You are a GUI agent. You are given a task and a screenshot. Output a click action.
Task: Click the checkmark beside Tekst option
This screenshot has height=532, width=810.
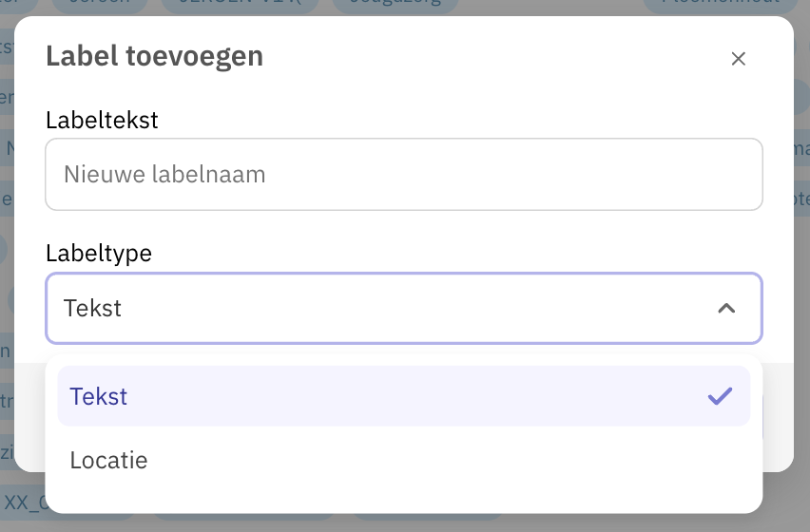(720, 396)
